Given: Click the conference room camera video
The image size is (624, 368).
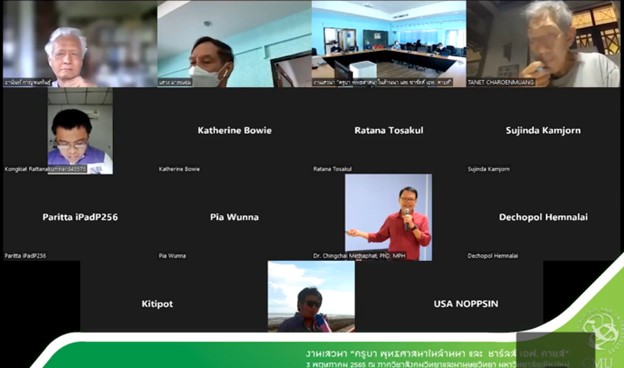Looking at the screenshot, I should pos(389,44).
